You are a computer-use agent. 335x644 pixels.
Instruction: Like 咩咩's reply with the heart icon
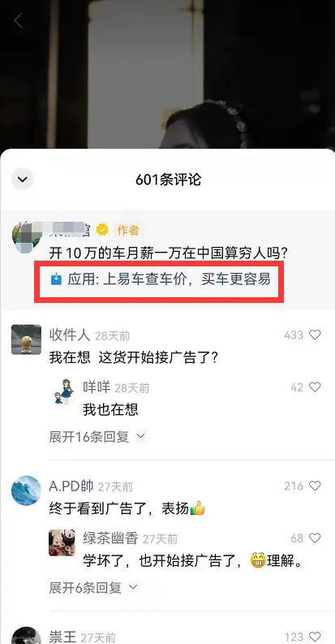[x=315, y=387]
